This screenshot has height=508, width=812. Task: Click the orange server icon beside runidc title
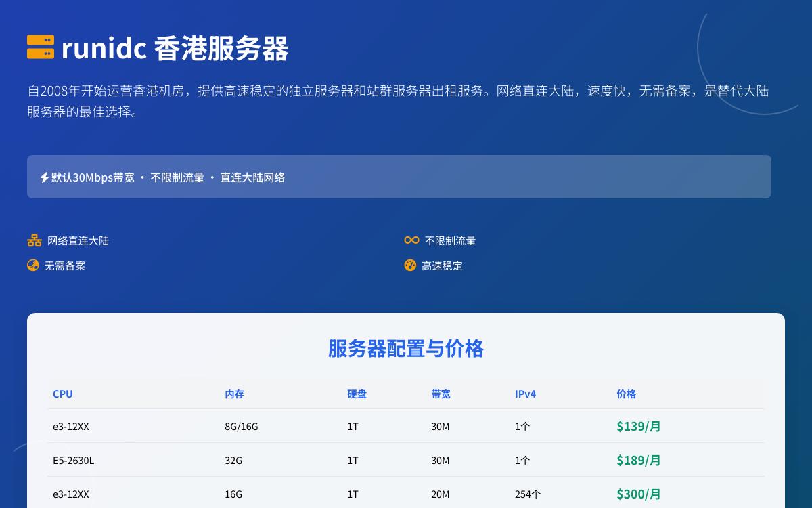point(41,47)
